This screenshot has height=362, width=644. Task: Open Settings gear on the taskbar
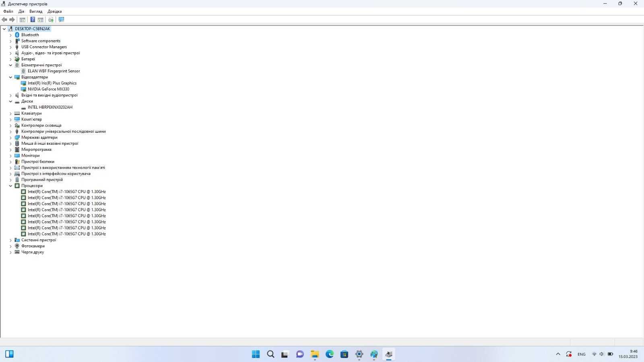[359, 354]
